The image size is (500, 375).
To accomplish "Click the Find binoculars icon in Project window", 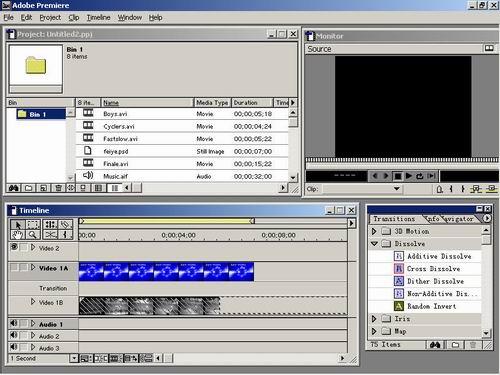I will [x=14, y=188].
